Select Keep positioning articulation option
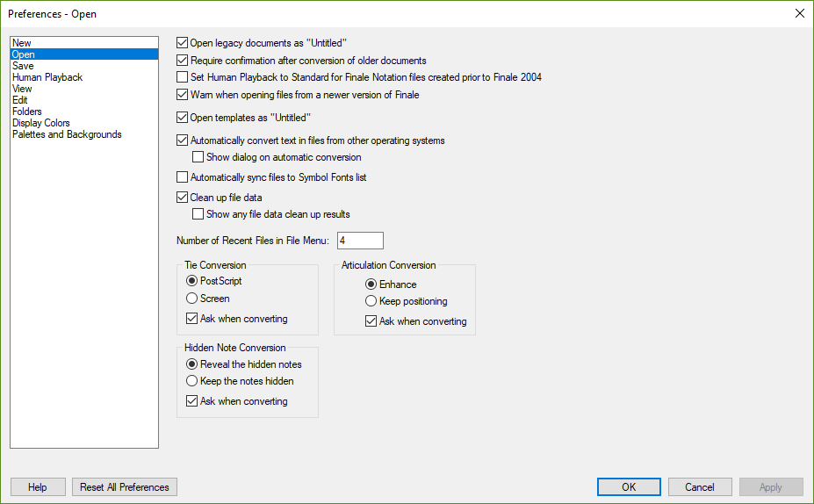This screenshot has width=814, height=504. tap(371, 301)
